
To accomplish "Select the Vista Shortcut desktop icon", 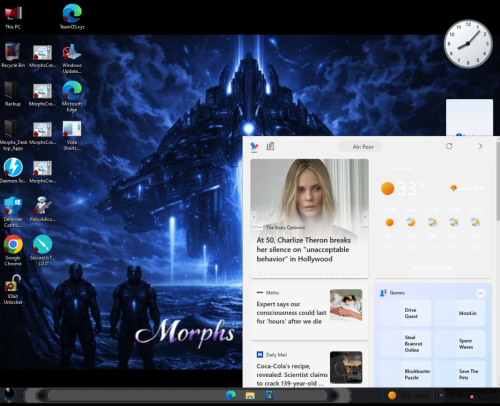I will (72, 136).
